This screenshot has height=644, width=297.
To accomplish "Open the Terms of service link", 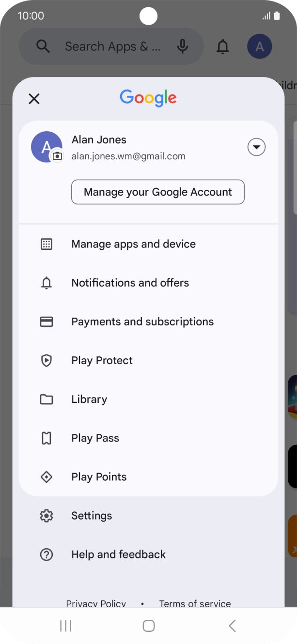I will tap(195, 603).
